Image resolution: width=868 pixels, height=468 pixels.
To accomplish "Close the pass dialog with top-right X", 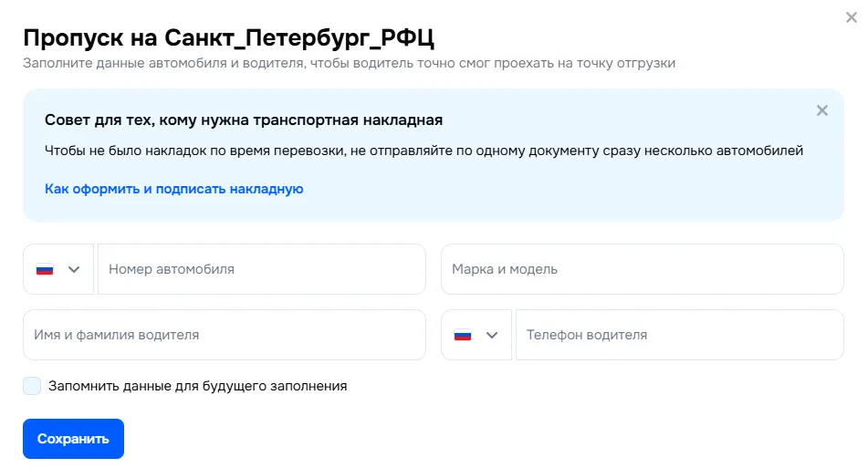I will click(852, 16).
